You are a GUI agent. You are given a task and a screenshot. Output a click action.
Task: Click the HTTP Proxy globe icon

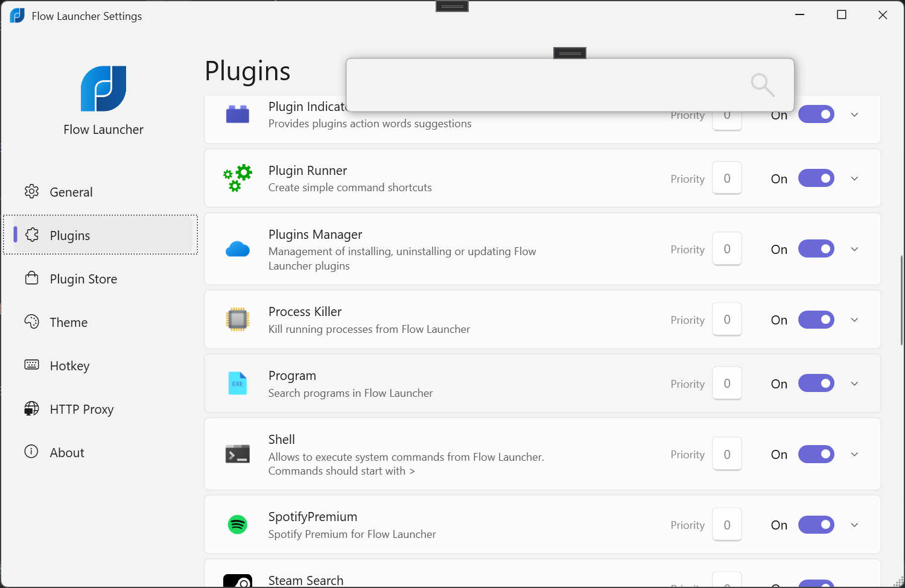[x=31, y=408]
